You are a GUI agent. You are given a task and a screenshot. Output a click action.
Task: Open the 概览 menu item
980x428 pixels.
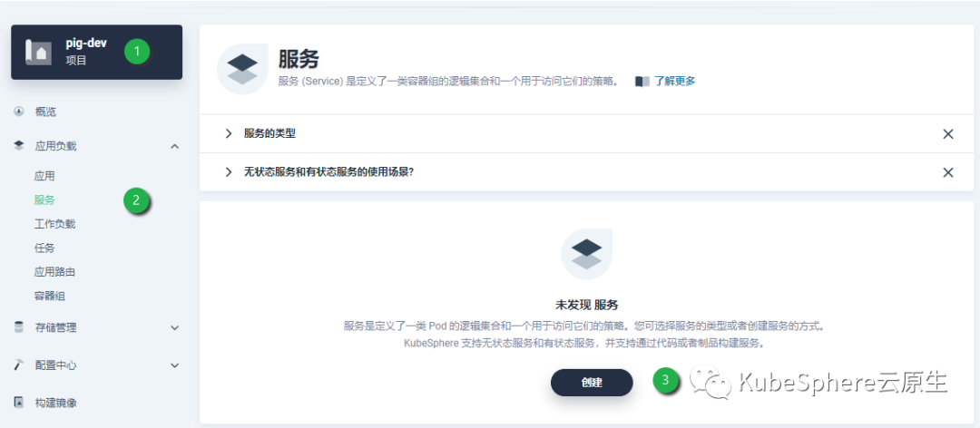45,112
